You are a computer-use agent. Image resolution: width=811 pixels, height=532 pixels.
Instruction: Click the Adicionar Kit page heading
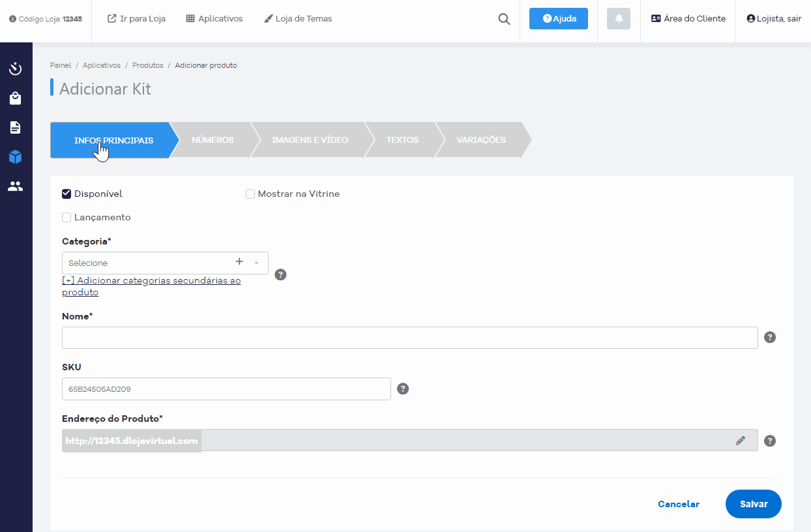105,89
